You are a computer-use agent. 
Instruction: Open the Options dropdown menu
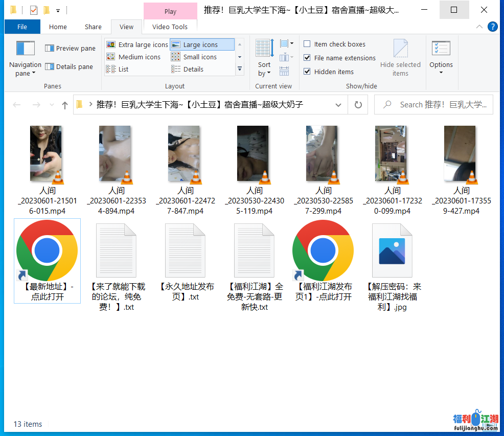click(x=441, y=58)
